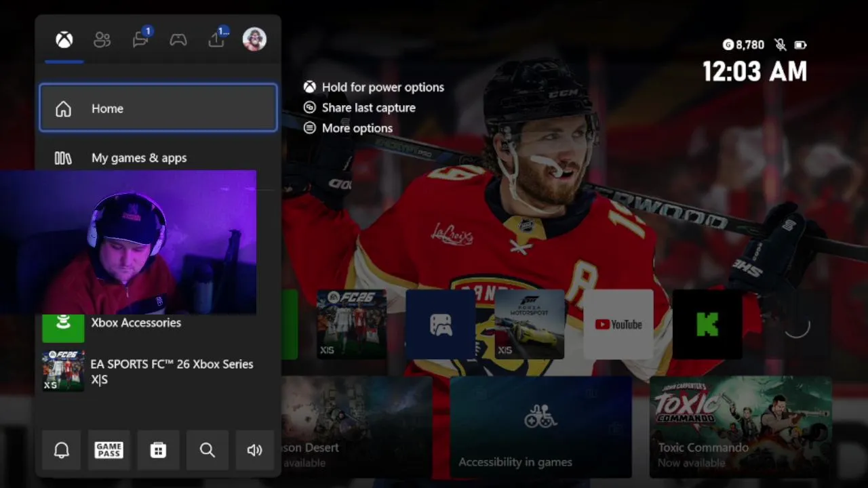The height and width of the screenshot is (488, 868).
Task: Click the EA SPORTS FC 26 guide thumbnail
Action: pos(63,371)
